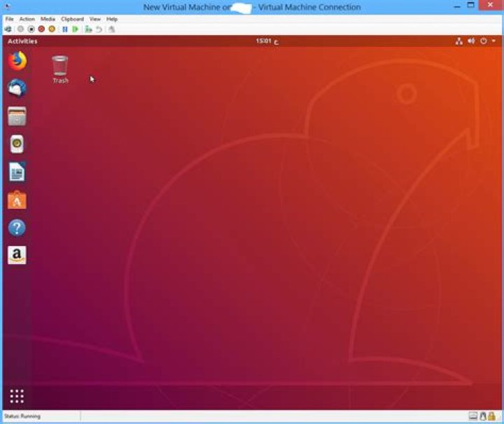504x424 pixels.
Task: Click the keyboard icon in status bar
Action: click(473, 416)
